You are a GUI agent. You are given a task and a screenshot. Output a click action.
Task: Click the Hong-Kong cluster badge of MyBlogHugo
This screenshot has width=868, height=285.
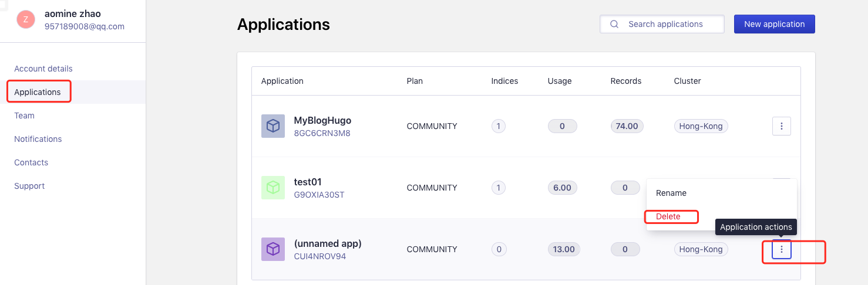click(x=701, y=126)
